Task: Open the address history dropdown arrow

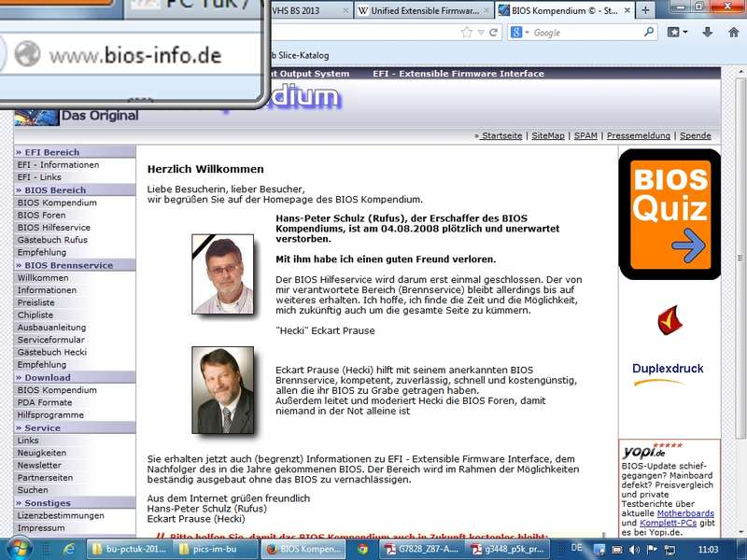Action: coord(481,33)
